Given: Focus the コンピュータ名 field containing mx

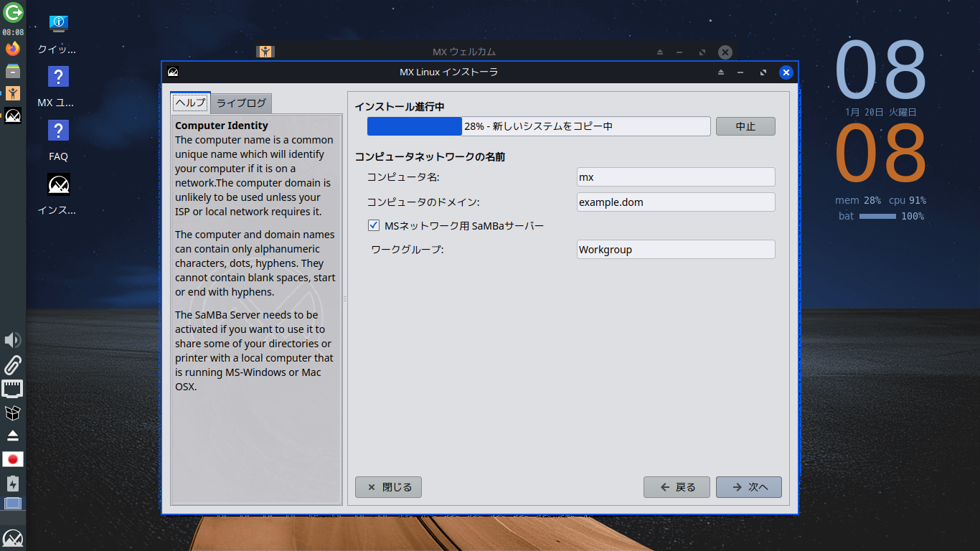Looking at the screenshot, I should (676, 177).
